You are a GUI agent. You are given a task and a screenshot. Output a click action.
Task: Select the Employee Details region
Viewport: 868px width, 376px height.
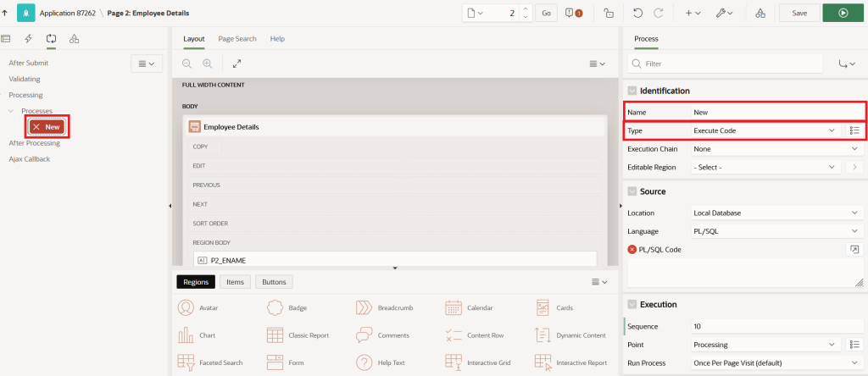pyautogui.click(x=393, y=127)
